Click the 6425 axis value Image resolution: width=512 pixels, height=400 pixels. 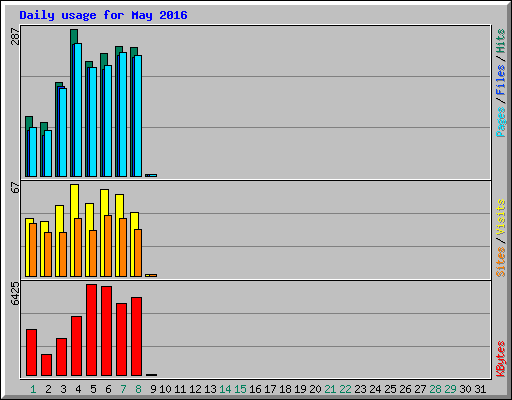pyautogui.click(x=15, y=294)
